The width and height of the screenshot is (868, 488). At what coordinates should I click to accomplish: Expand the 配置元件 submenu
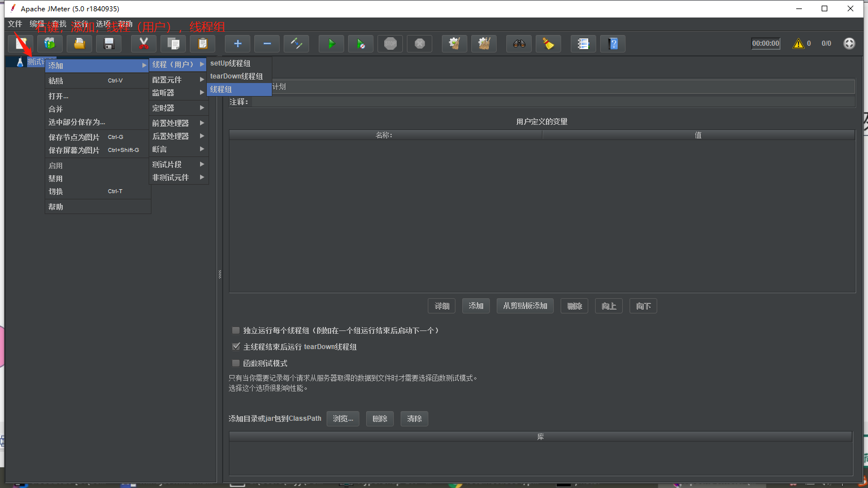click(175, 79)
